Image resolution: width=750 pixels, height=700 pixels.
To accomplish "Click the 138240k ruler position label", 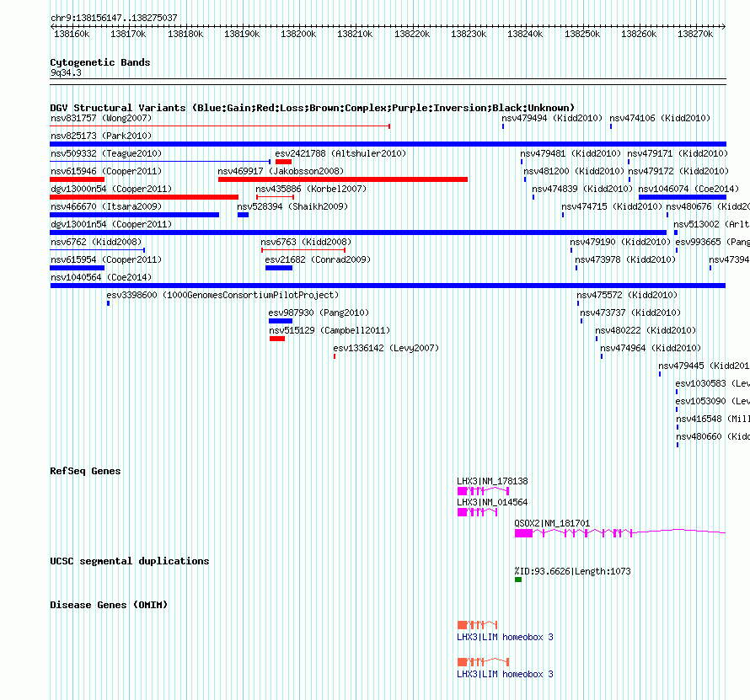I will pyautogui.click(x=525, y=34).
